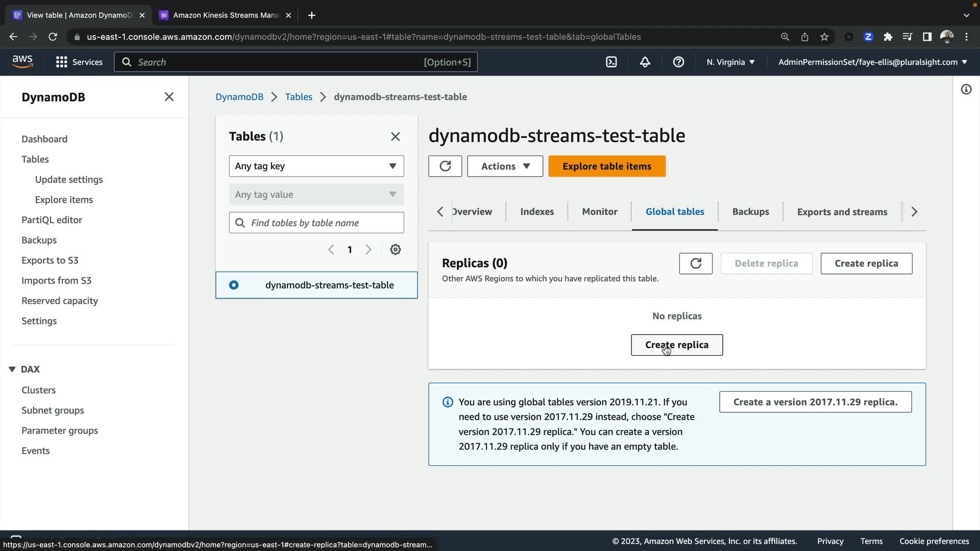Open table list preferences gear
Image resolution: width=980 pixels, height=551 pixels.
coord(395,249)
